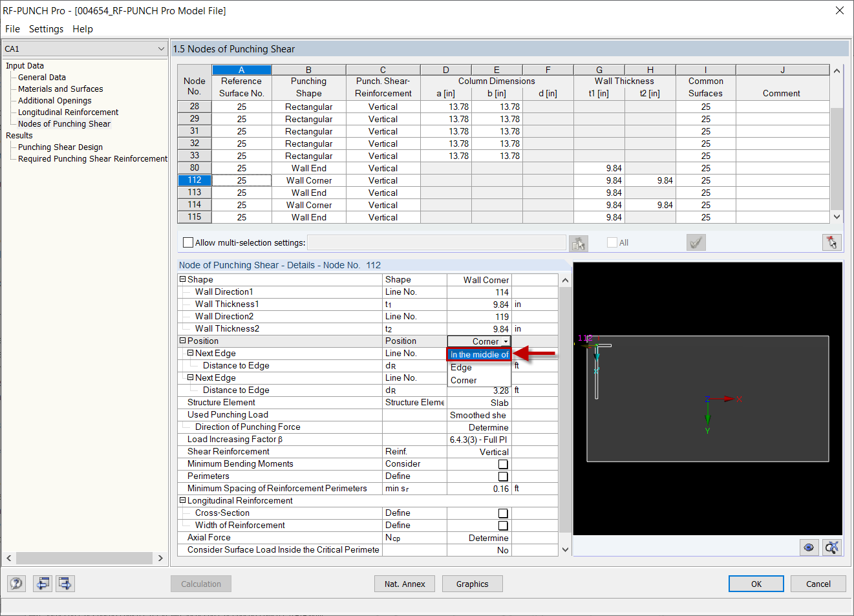Click the green checkmark apply icon

click(696, 242)
